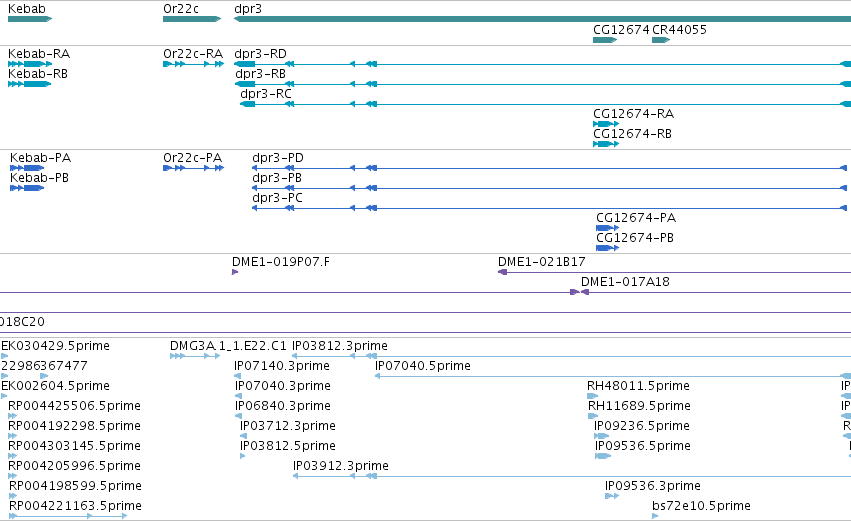Click the CR44055 gene label

679,29
